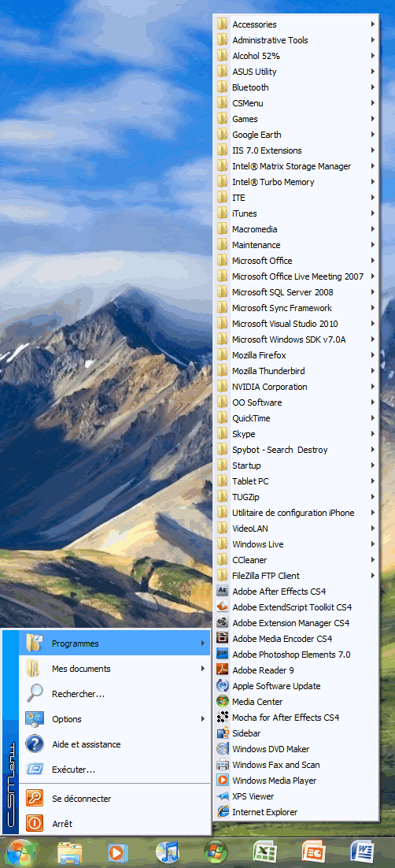Click the "Mozilla Thunderbird" entry
This screenshot has width=395, height=868.
tap(297, 371)
